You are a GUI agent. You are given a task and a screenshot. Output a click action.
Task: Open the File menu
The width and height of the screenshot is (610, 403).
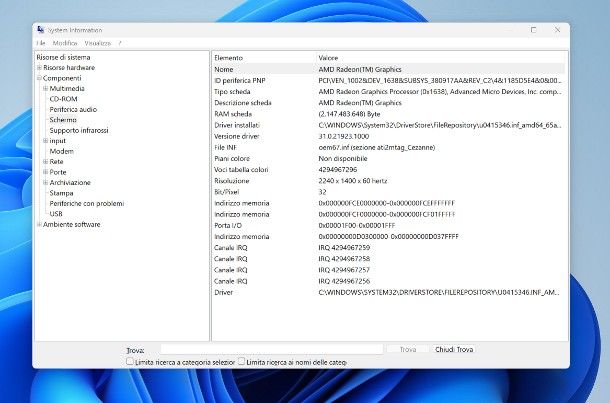point(41,43)
